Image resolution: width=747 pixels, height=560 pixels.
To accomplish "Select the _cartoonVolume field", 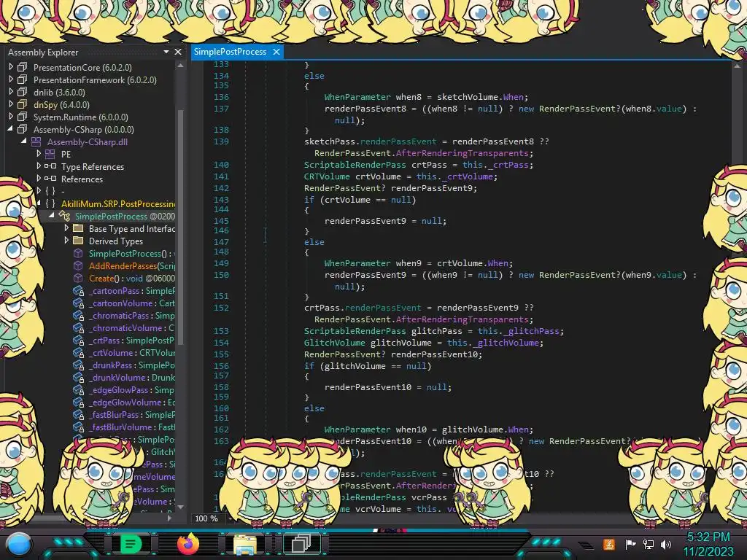I will (x=132, y=303).
